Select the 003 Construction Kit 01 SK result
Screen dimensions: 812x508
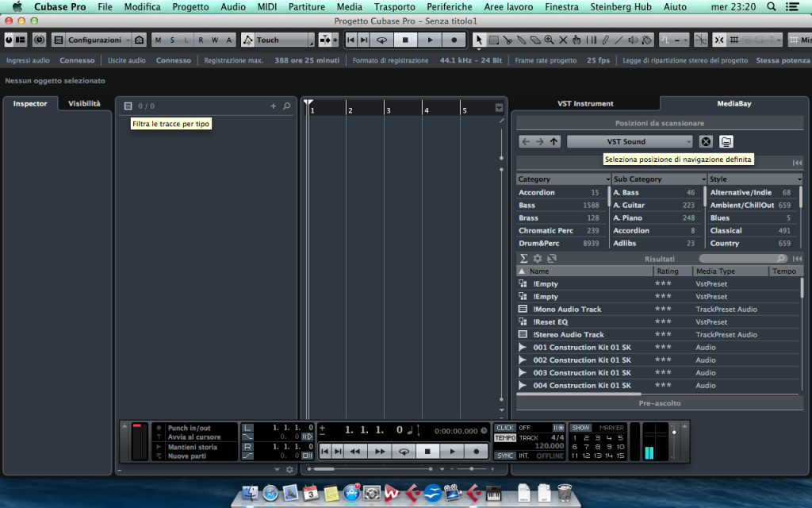[x=657, y=373]
